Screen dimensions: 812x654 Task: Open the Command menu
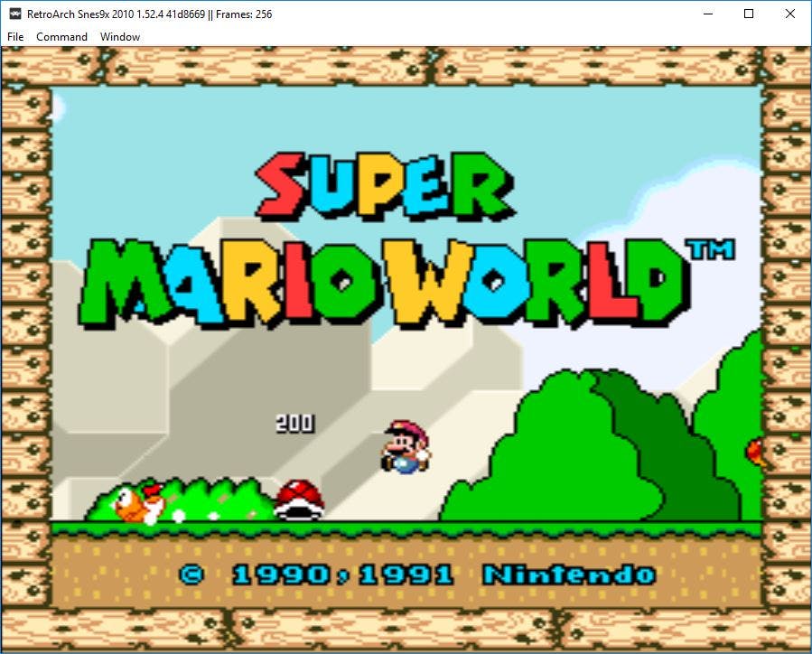pos(61,37)
